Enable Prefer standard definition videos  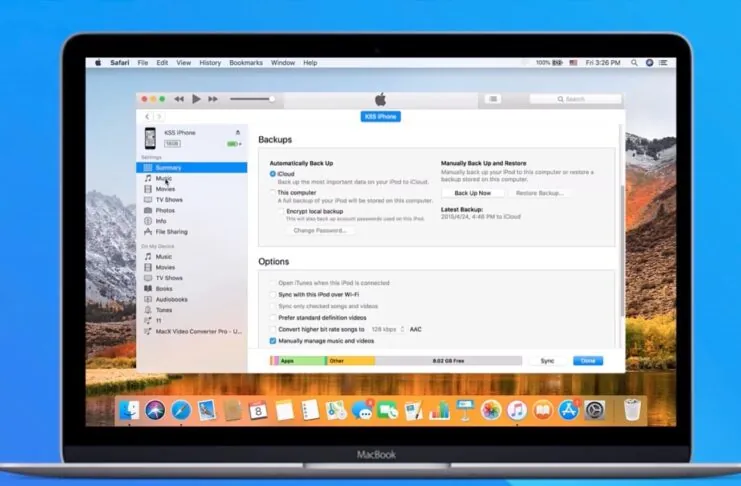pyautogui.click(x=273, y=318)
